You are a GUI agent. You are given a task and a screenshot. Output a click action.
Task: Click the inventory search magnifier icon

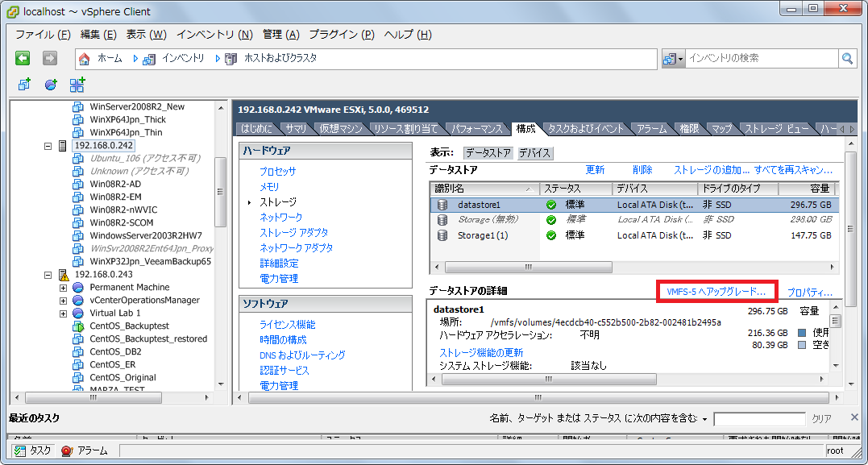[847, 58]
